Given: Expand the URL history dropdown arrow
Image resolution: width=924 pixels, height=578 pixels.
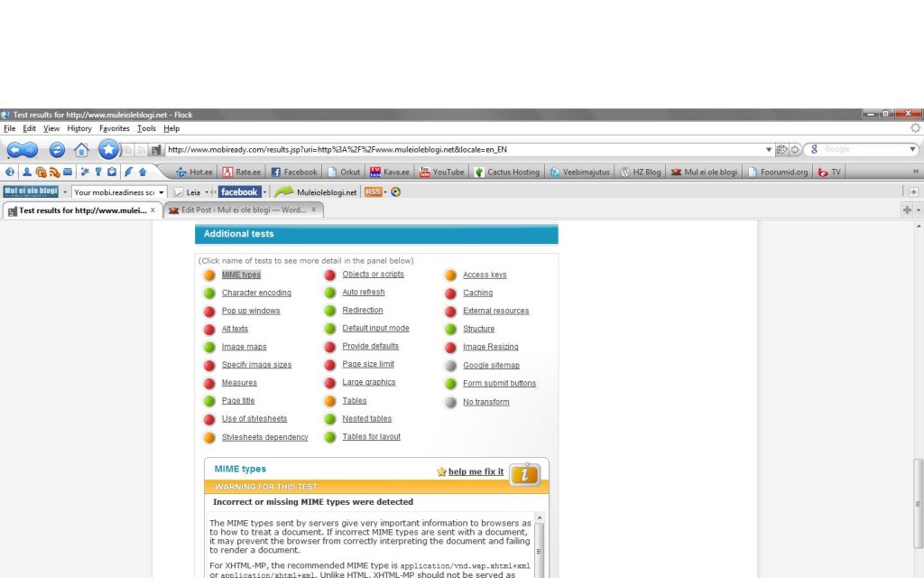Looking at the screenshot, I should (769, 150).
